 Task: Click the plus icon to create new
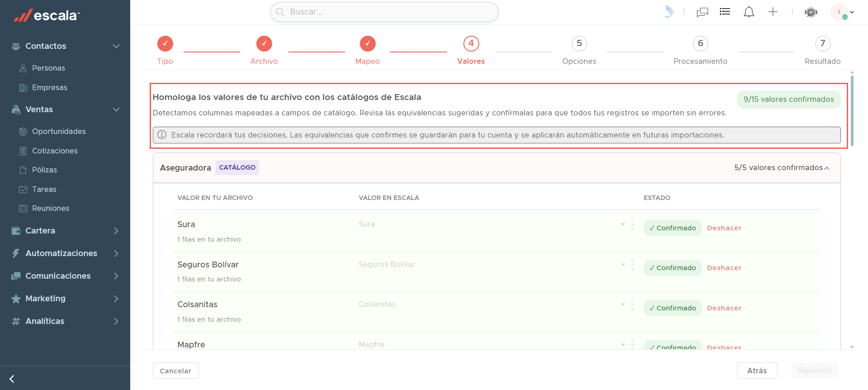(773, 12)
